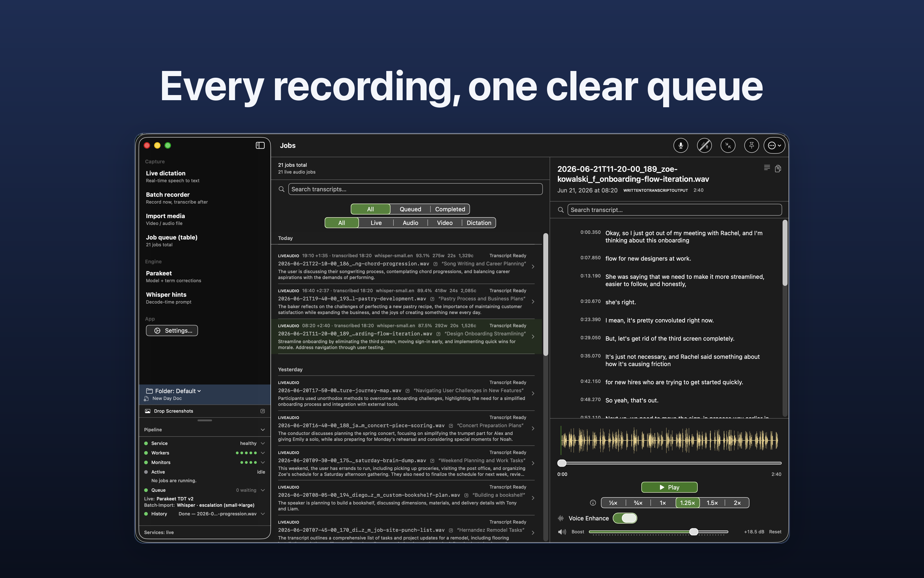Open the chord-progression job via its chevron
Image resolution: width=924 pixels, height=578 pixels.
point(533,267)
